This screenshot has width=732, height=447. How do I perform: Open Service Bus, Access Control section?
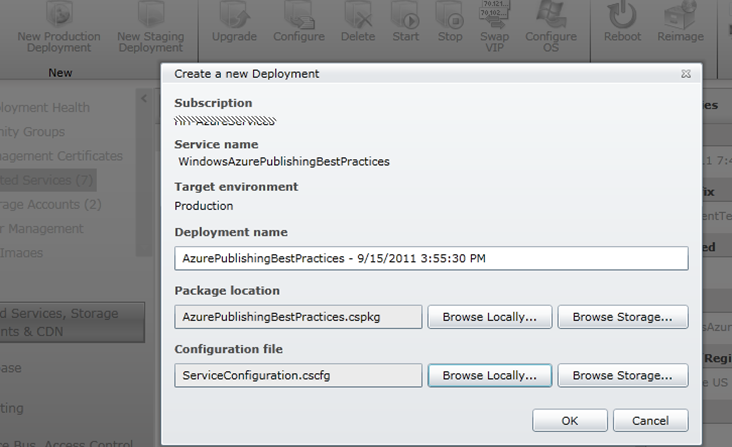(66, 442)
